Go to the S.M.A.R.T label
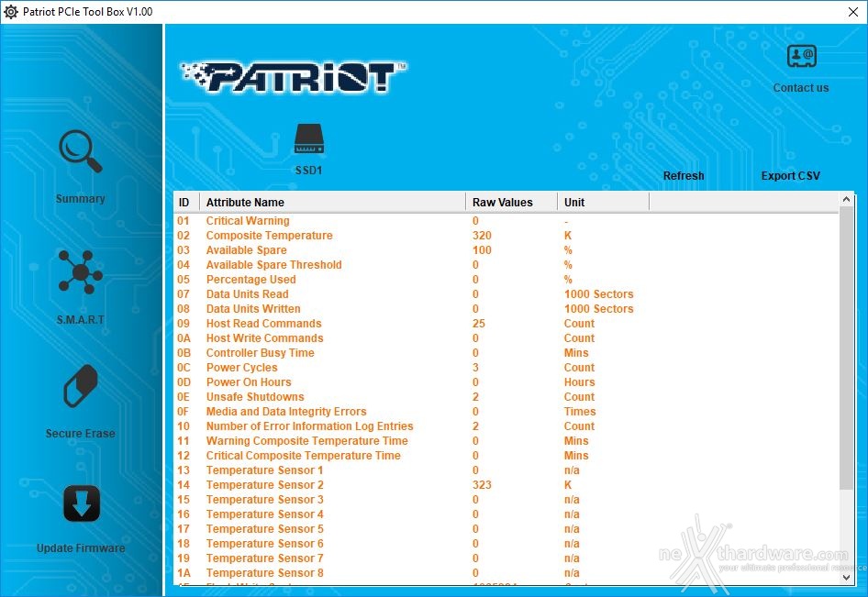This screenshot has height=597, width=868. coord(80,319)
